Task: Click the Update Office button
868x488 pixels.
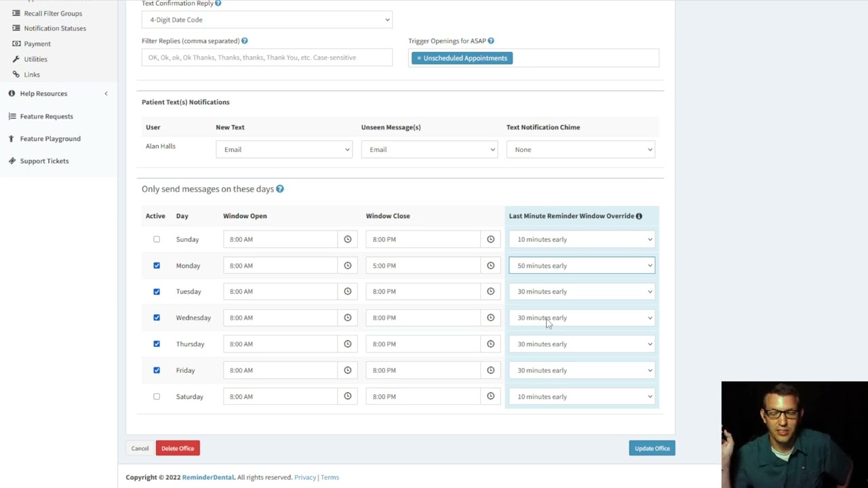Action: click(x=652, y=449)
